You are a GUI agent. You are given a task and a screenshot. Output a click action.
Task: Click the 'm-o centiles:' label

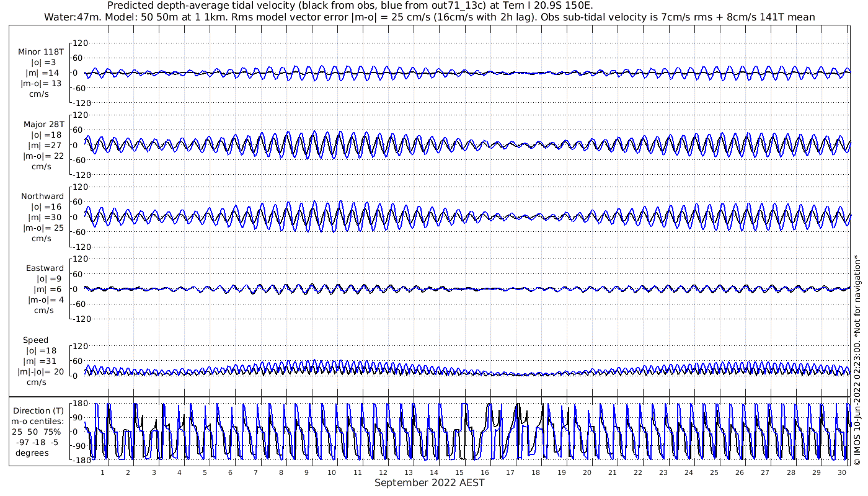pyautogui.click(x=38, y=421)
